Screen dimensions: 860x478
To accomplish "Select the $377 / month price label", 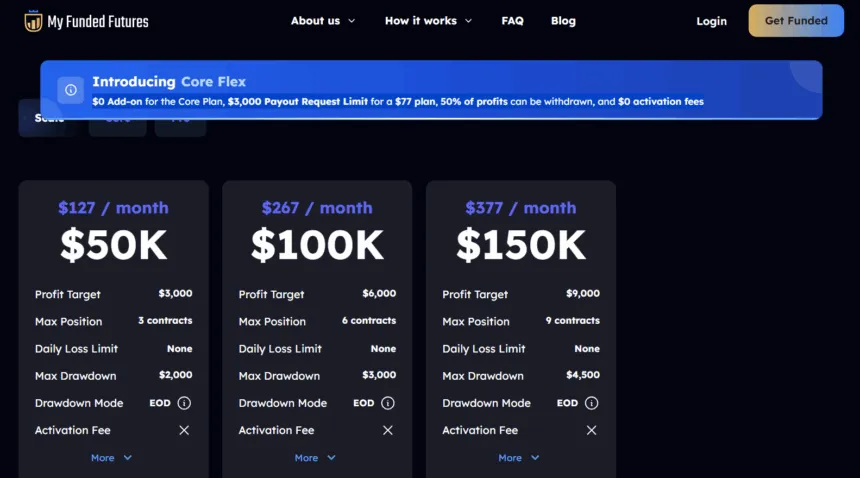I will pyautogui.click(x=520, y=208).
